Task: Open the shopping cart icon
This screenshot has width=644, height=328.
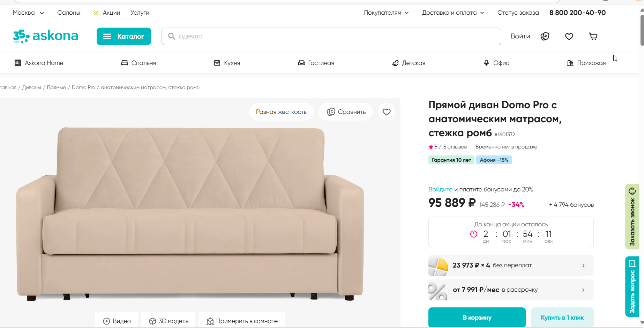Action: pos(593,36)
